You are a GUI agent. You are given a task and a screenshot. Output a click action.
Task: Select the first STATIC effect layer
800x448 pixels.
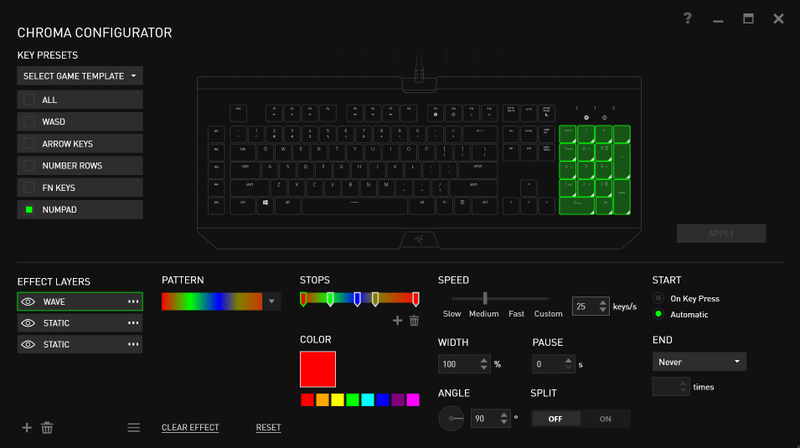[80, 323]
